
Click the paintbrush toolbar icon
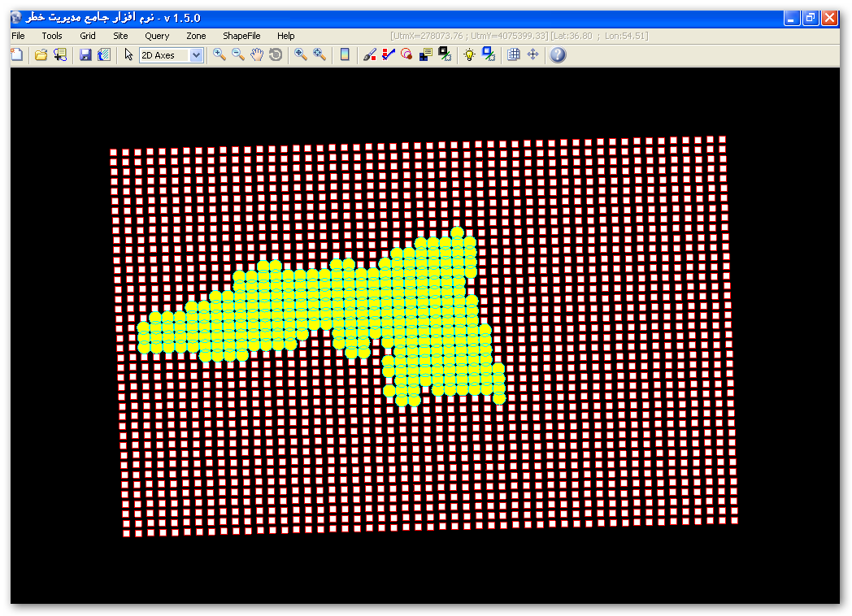click(x=370, y=54)
